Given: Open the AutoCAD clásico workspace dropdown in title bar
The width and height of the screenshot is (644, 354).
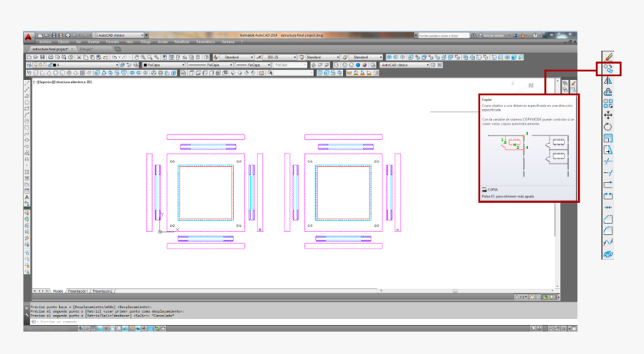Looking at the screenshot, I should pyautogui.click(x=119, y=35).
